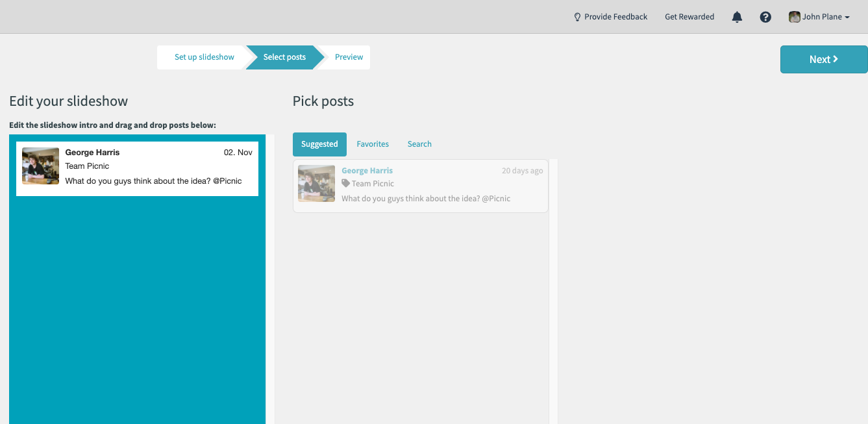This screenshot has width=868, height=424.
Task: Open the Preview step in the wizard
Action: click(x=349, y=57)
